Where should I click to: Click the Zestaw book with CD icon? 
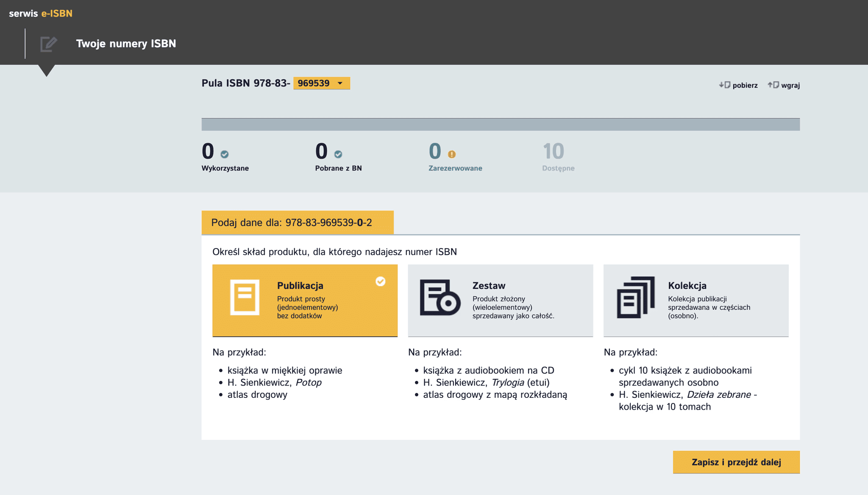point(440,297)
